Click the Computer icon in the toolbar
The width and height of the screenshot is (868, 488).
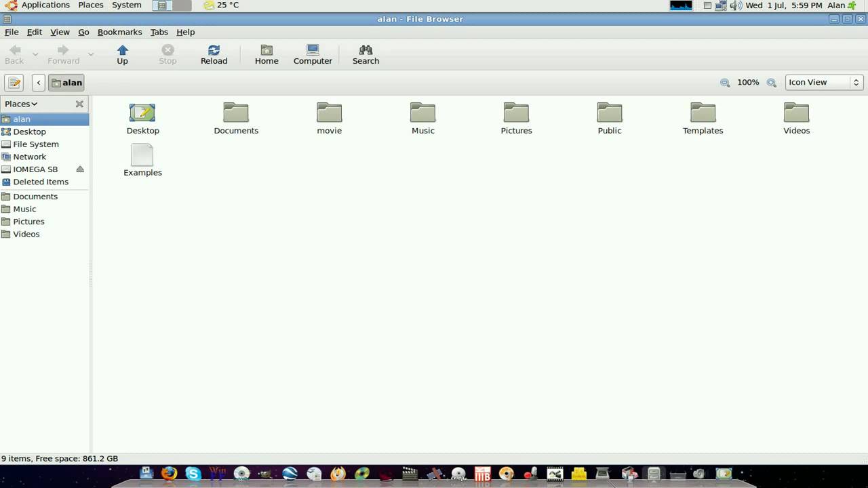point(312,54)
